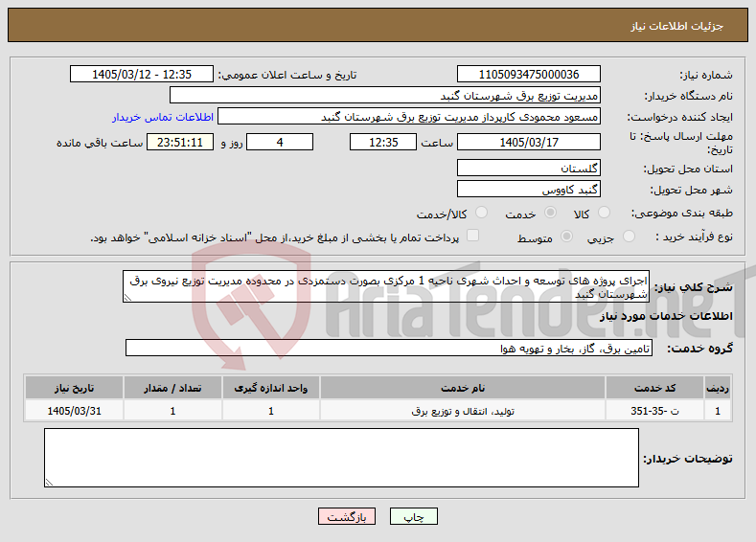
Task: Click the شرح کلی نیاز description textarea
Action: click(386, 286)
